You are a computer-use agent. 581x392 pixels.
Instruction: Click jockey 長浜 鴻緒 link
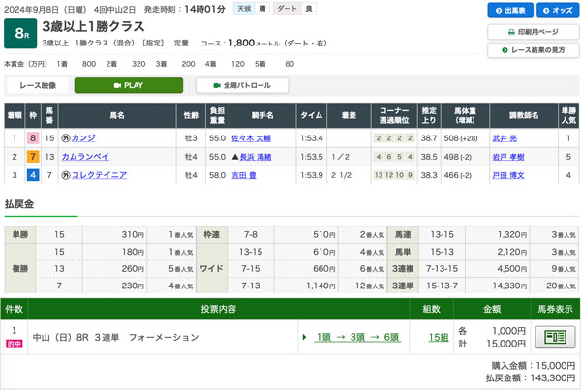point(256,157)
